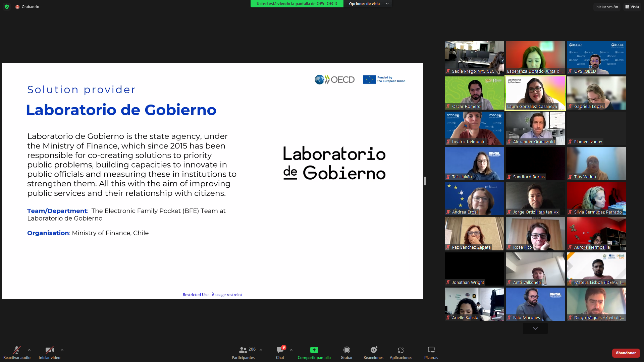This screenshot has height=362, width=644.
Task: Click the Grabando recording indicator
Action: coord(27,7)
